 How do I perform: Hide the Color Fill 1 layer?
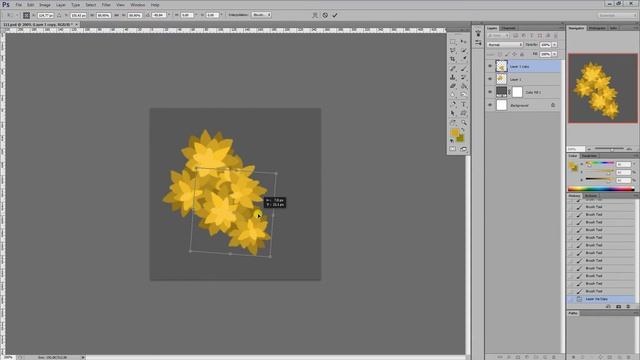click(x=490, y=92)
